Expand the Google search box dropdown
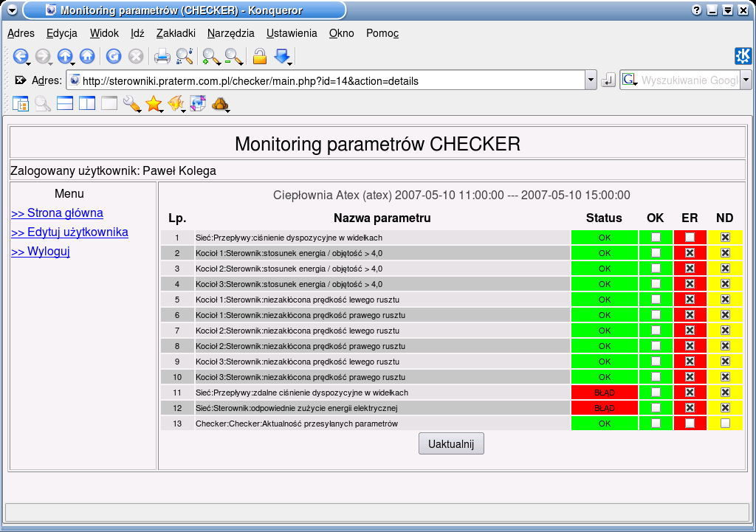The width and height of the screenshot is (756, 532). [746, 80]
